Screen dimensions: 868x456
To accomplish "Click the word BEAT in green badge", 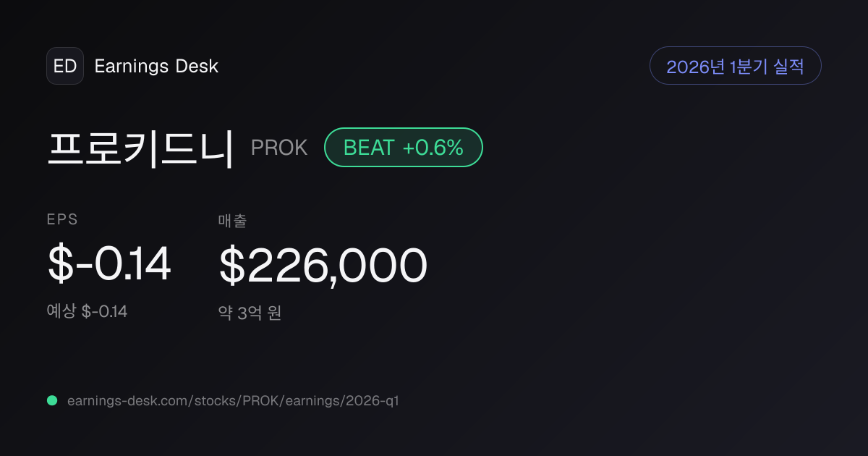I will (369, 148).
